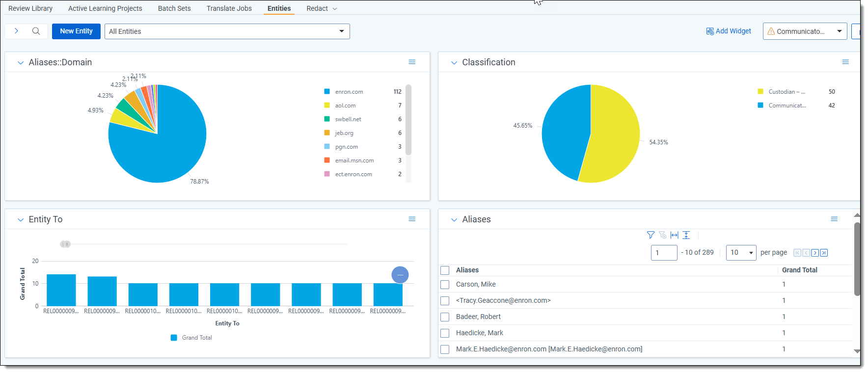Click the fit column widths icon in Aliases
This screenshot has width=868, height=373.
pos(674,235)
